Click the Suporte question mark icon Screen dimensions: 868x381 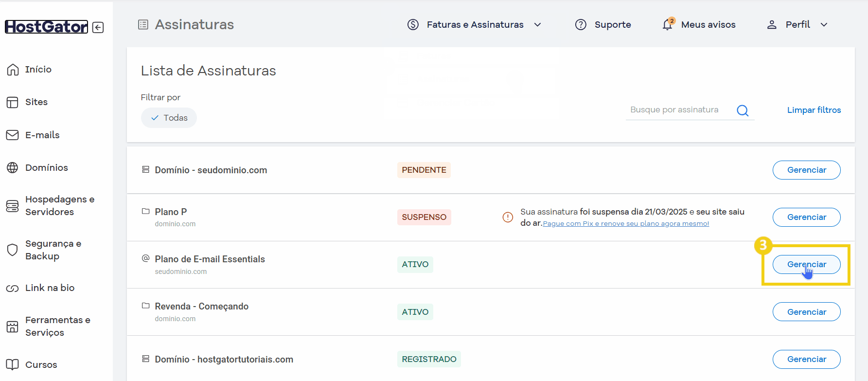581,24
